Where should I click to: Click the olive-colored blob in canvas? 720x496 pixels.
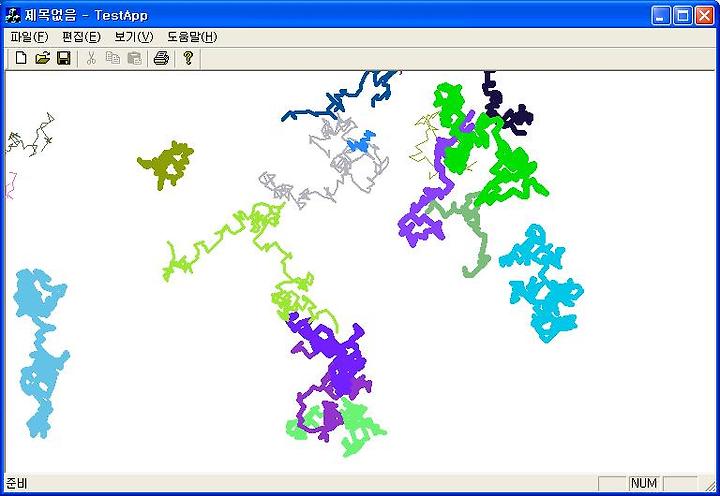166,165
